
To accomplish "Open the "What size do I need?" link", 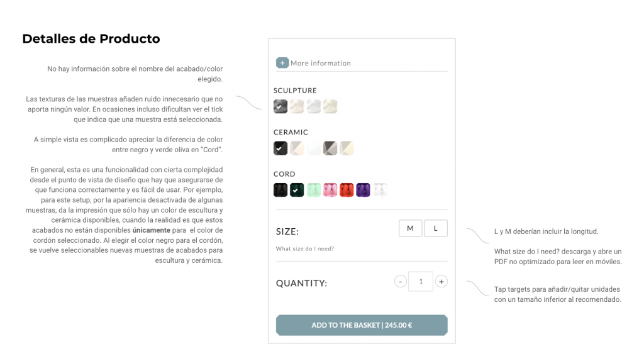I will (x=305, y=249).
